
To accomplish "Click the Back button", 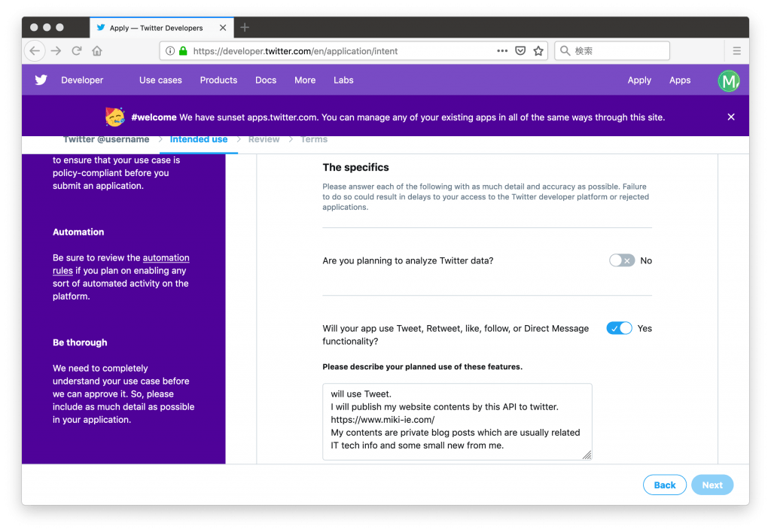I will (664, 485).
